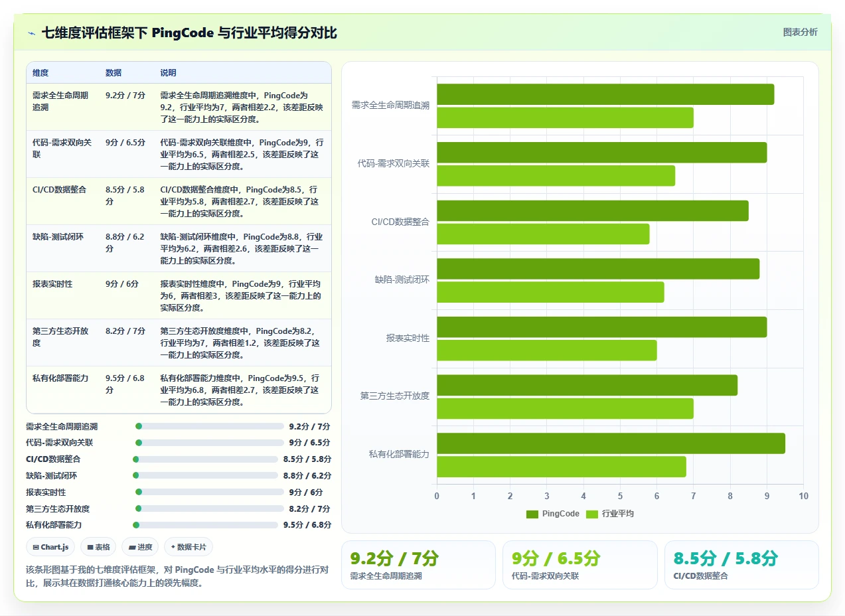Image resolution: width=845 pixels, height=616 pixels.
Task: Click the light green 行业平均 bar for 需求全生命周期追溯
Action: tap(565, 117)
